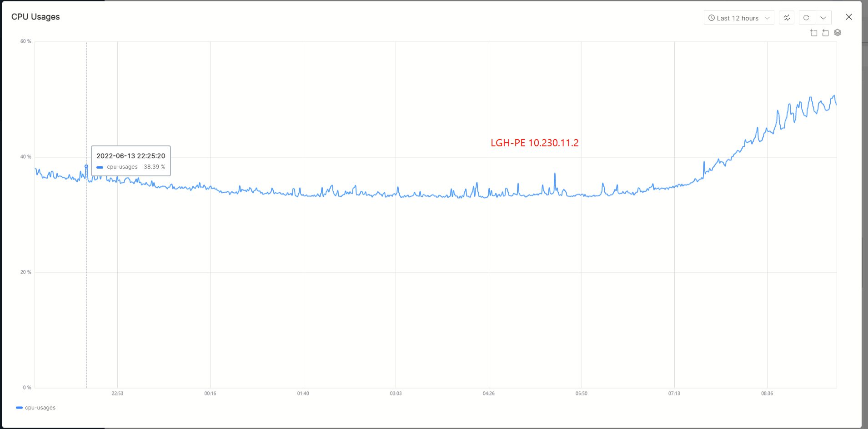
Task: Click the 20 % y-axis label
Action: click(26, 272)
